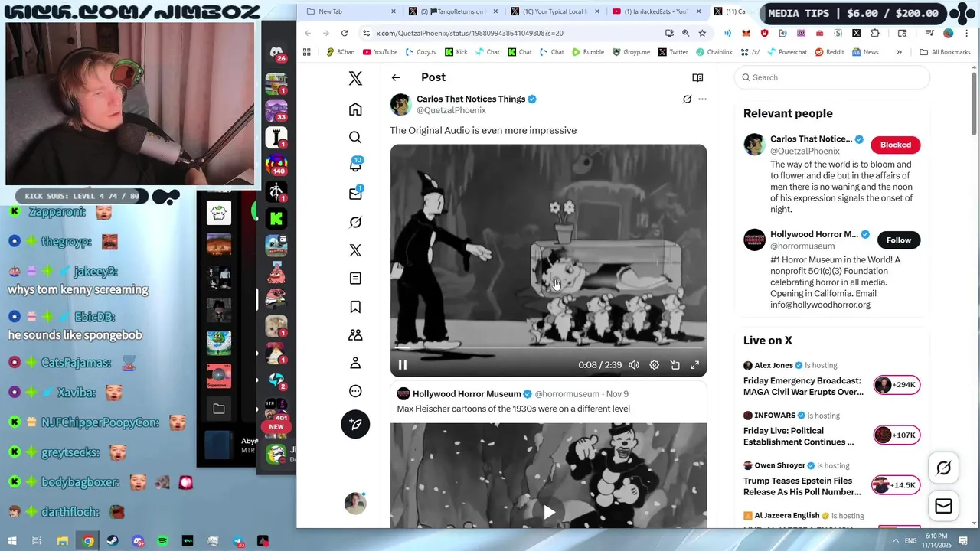Follow Hollywood Horror Museum
This screenshot has height=551, width=980.
click(x=899, y=240)
